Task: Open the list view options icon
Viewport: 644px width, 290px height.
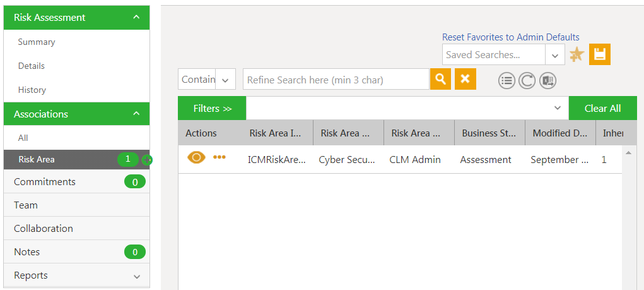Action: 506,80
